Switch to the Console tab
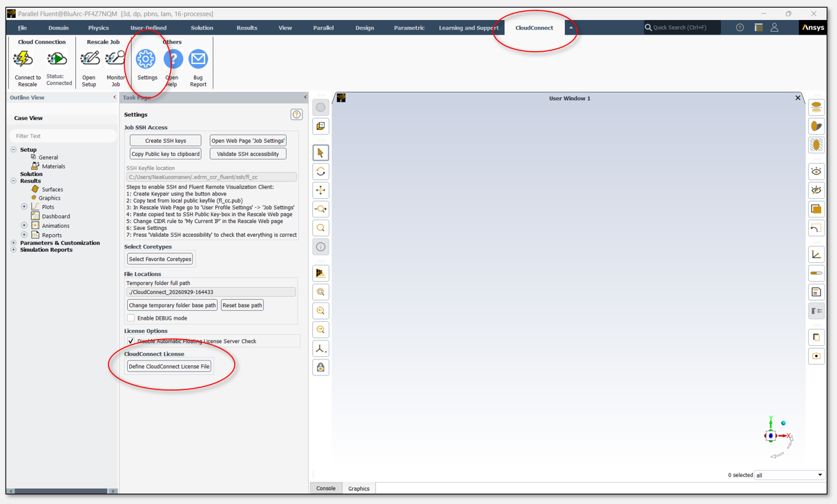 click(326, 488)
